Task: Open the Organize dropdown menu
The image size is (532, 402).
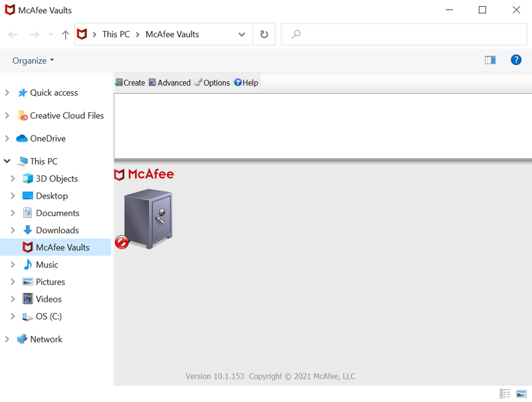Action: coord(33,60)
